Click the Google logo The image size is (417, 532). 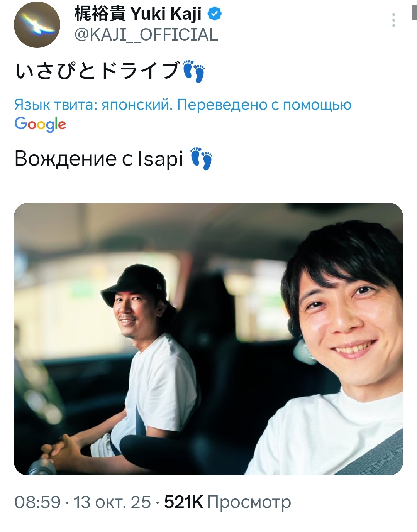40,124
